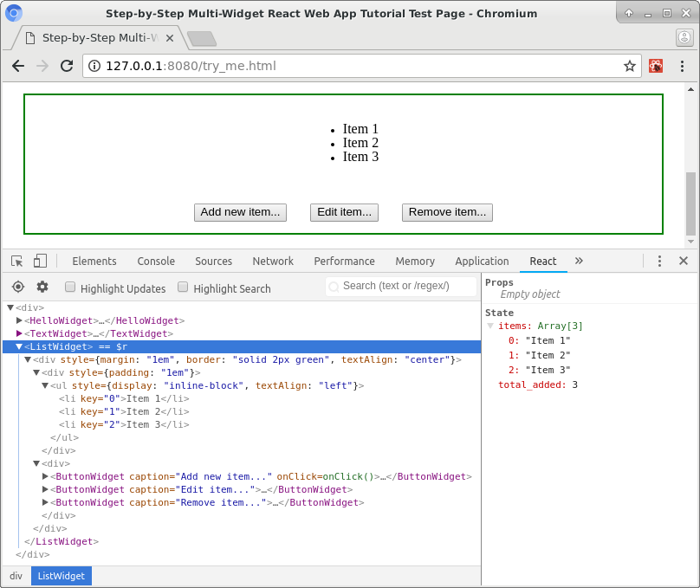Click the Add new item button

pos(240,212)
